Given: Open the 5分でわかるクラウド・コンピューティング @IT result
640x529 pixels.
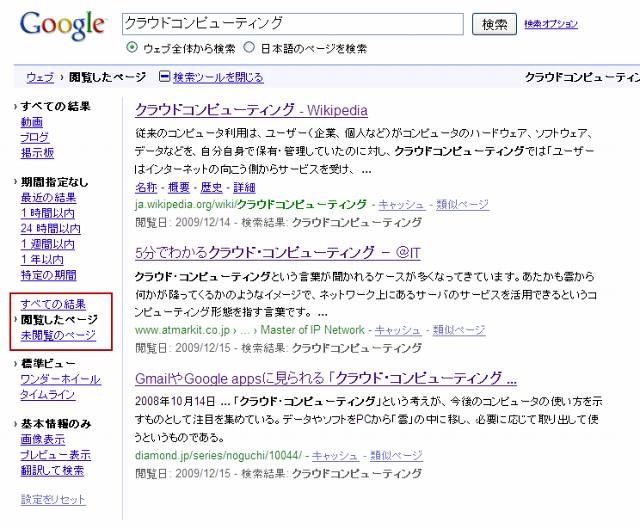Looking at the screenshot, I should [x=278, y=253].
